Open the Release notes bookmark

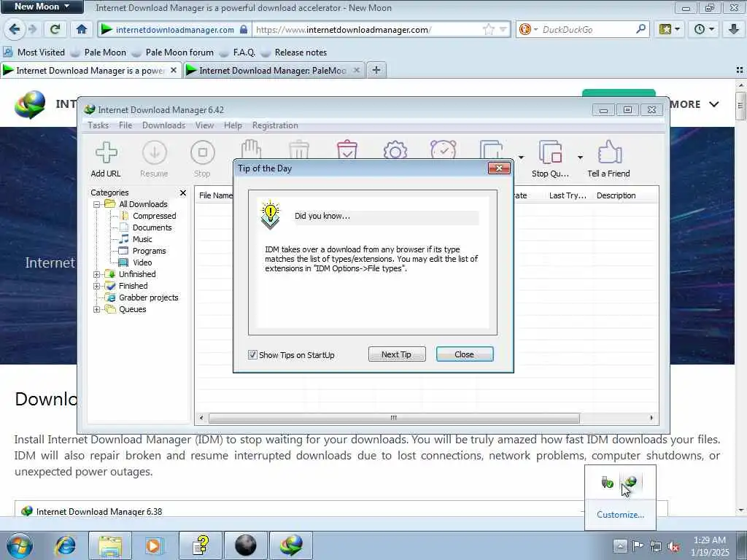pos(293,52)
